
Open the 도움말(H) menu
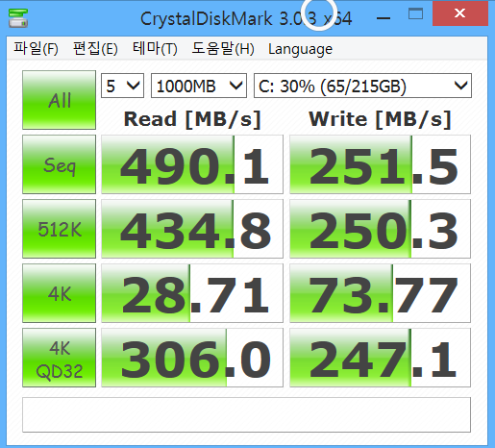pos(223,49)
